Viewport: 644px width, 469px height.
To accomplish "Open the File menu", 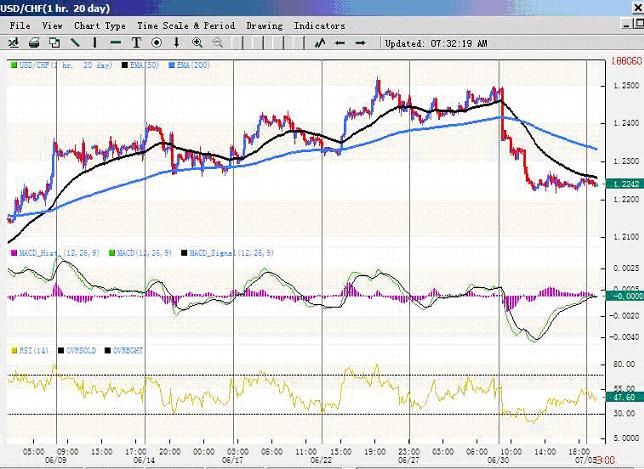I will [x=19, y=25].
